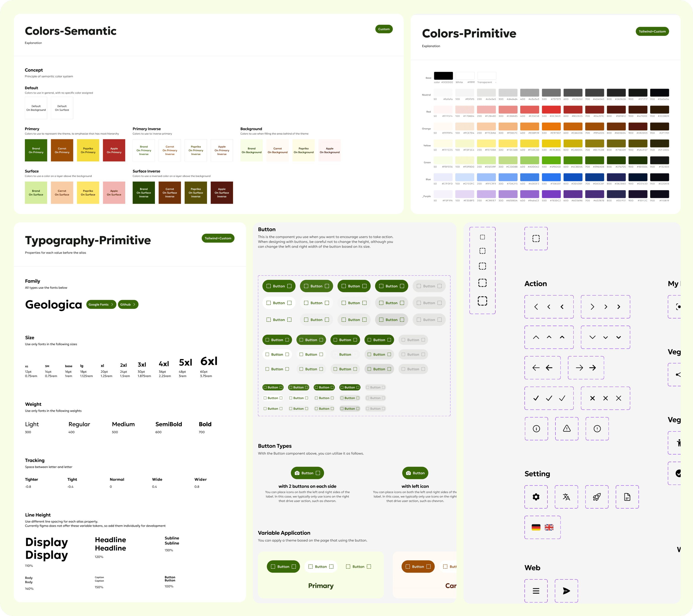This screenshot has height=616, width=693.
Task: Select the rocket icon under Setting
Action: [597, 497]
